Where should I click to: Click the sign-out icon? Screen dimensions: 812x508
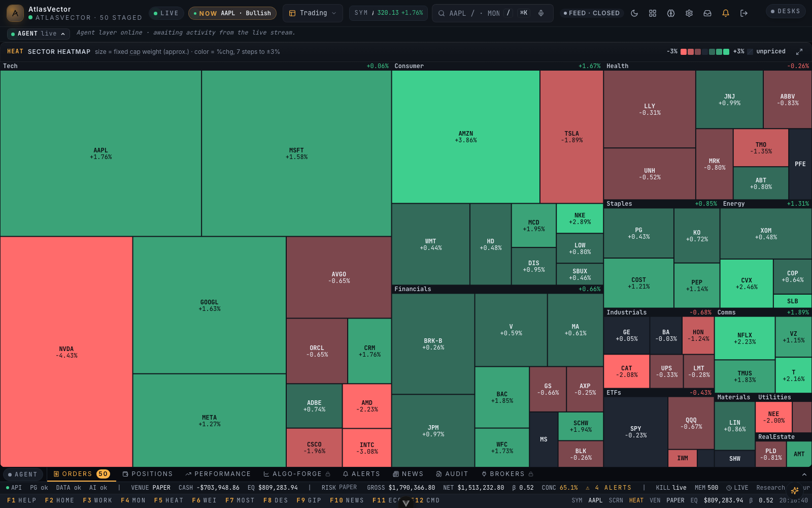[744, 13]
